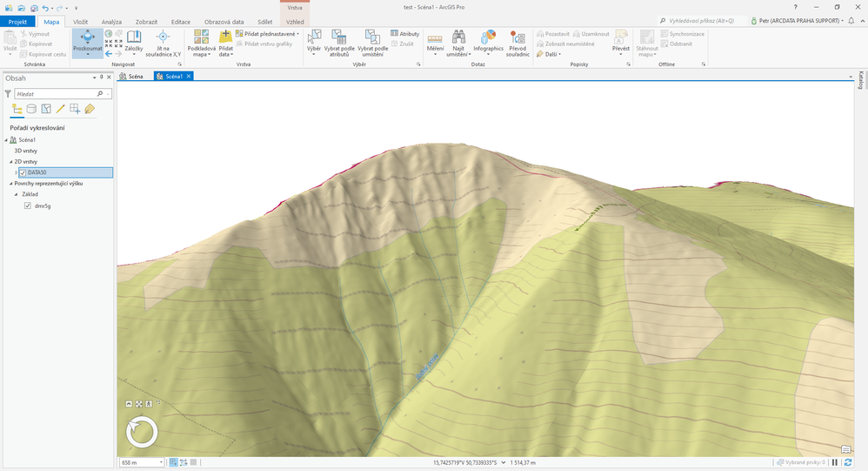The height and width of the screenshot is (471, 868).
Task: Switch to the Scéna view tab
Action: coord(131,77)
